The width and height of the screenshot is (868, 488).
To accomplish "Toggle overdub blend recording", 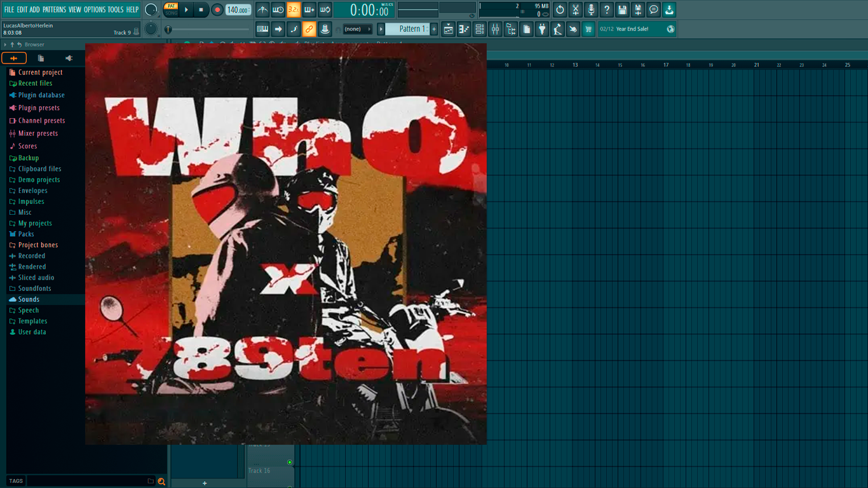I will (309, 10).
